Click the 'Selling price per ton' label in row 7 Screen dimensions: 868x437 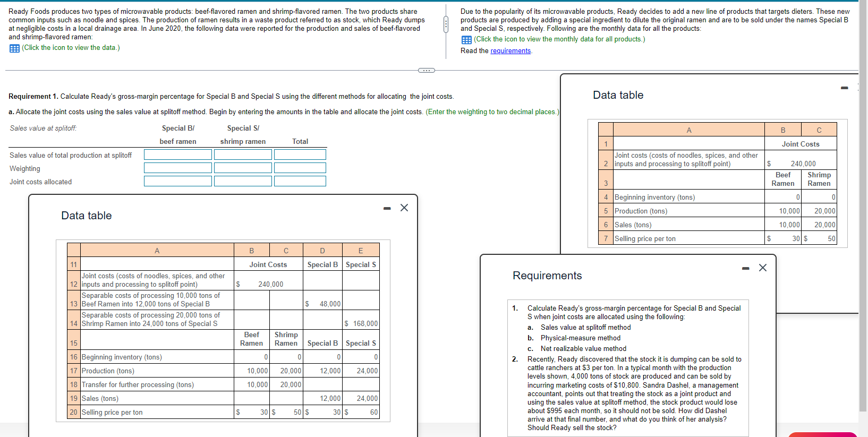tap(645, 239)
